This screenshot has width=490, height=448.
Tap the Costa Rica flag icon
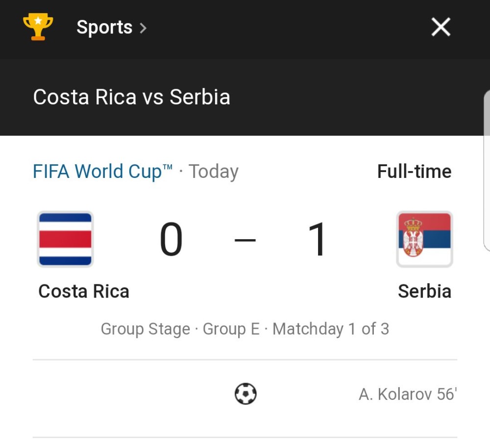click(x=65, y=239)
